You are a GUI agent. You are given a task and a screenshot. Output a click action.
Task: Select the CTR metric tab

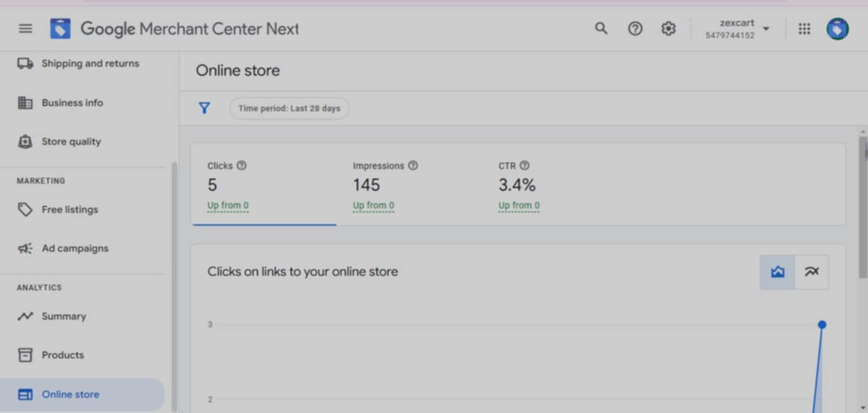[x=555, y=184]
